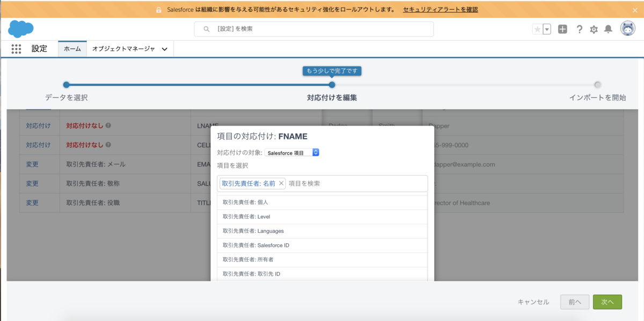Screen dimensions: 644x321
Task: Focus the 項目を検索 field search input
Action: tap(356, 183)
